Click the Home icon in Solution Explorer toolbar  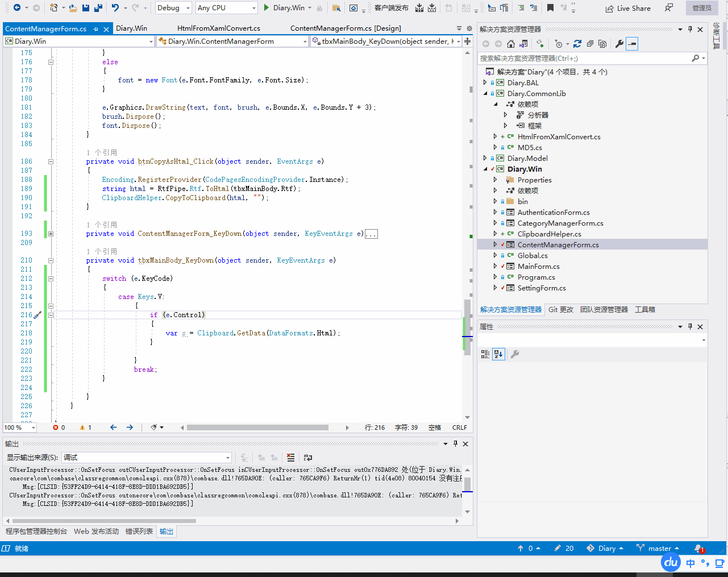pos(511,44)
